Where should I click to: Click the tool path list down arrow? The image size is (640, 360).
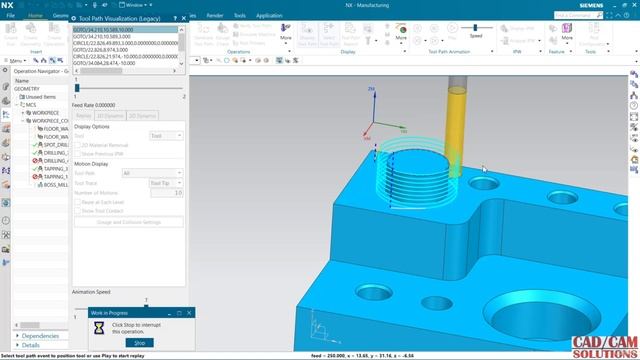click(182, 64)
